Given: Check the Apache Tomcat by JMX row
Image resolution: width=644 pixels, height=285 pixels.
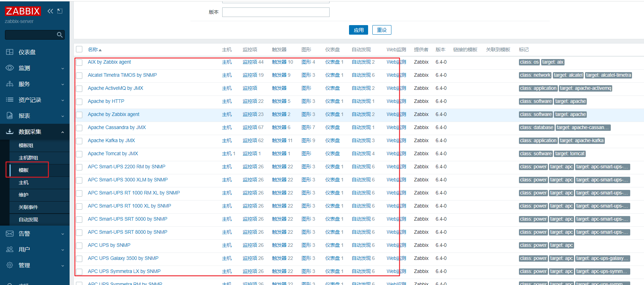Looking at the screenshot, I should 79,154.
